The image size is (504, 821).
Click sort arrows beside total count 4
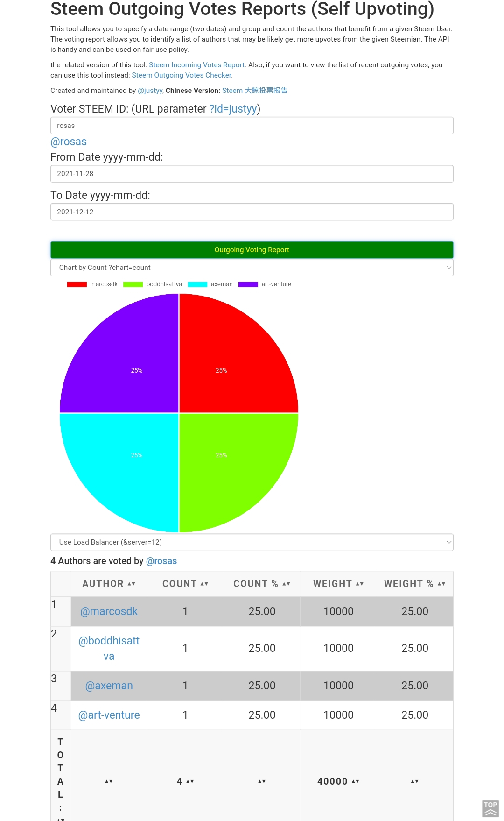point(190,781)
